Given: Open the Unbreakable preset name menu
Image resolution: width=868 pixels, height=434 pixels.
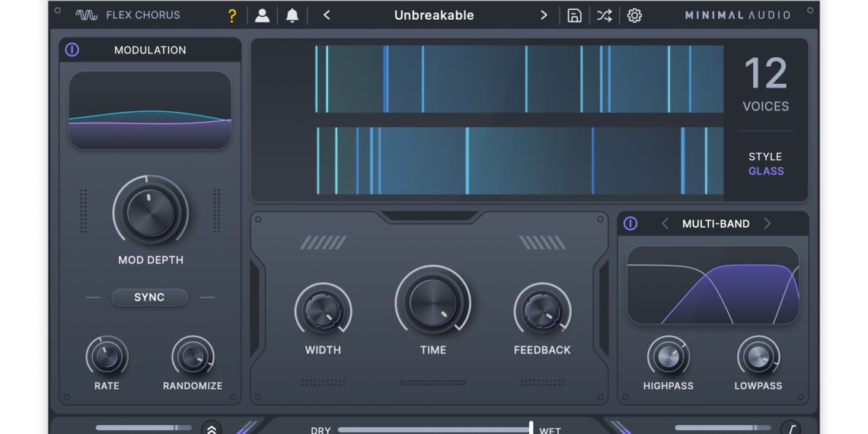Looking at the screenshot, I should click(x=434, y=15).
